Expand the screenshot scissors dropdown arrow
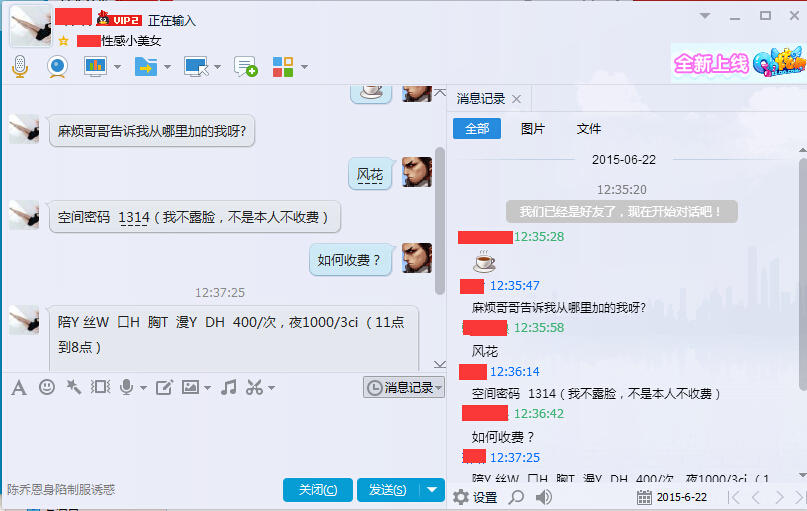 point(272,387)
